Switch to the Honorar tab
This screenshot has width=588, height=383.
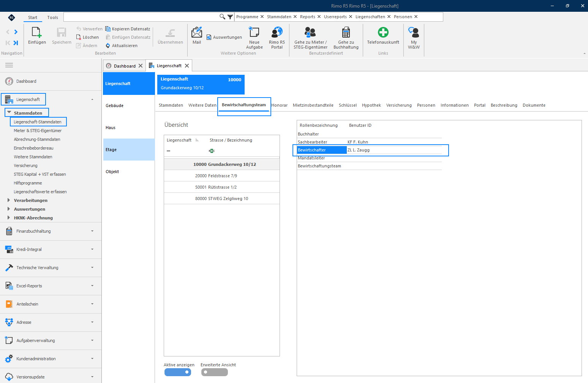[280, 105]
